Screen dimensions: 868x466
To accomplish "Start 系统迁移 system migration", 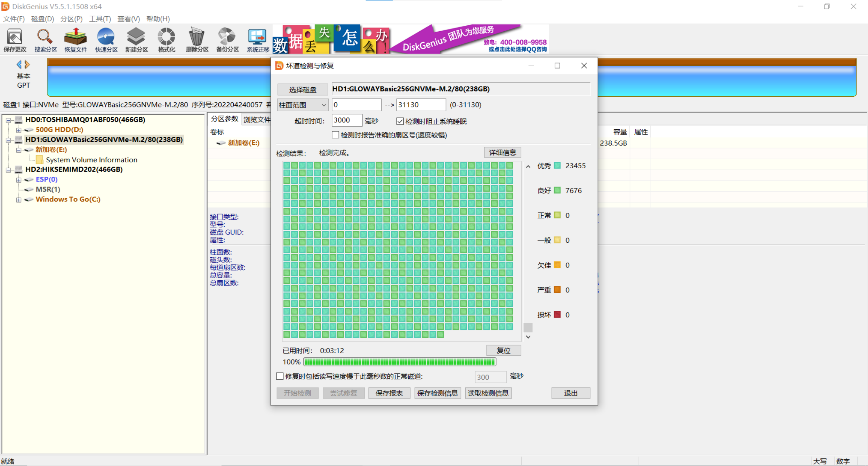I will (x=257, y=39).
